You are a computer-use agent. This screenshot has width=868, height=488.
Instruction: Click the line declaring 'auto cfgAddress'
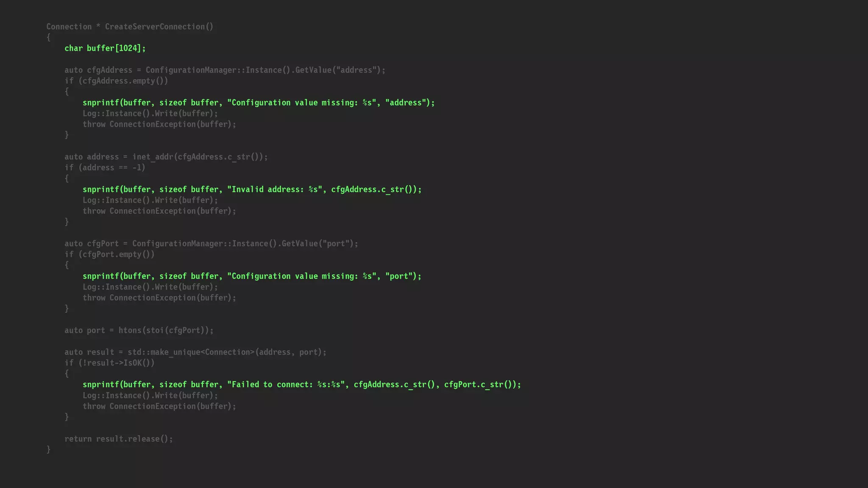pyautogui.click(x=225, y=70)
